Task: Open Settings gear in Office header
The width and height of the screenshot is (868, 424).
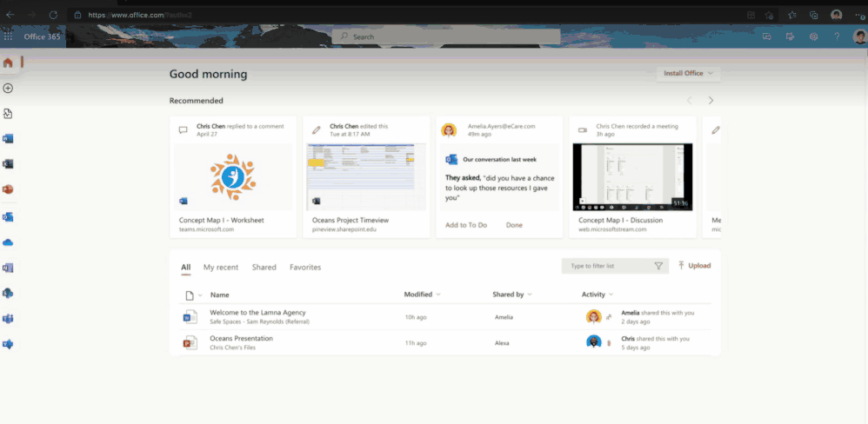Action: click(x=814, y=36)
